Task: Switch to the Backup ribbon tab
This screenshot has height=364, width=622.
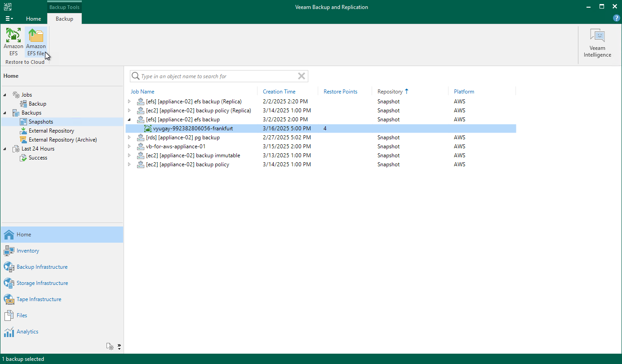Action: click(x=64, y=19)
